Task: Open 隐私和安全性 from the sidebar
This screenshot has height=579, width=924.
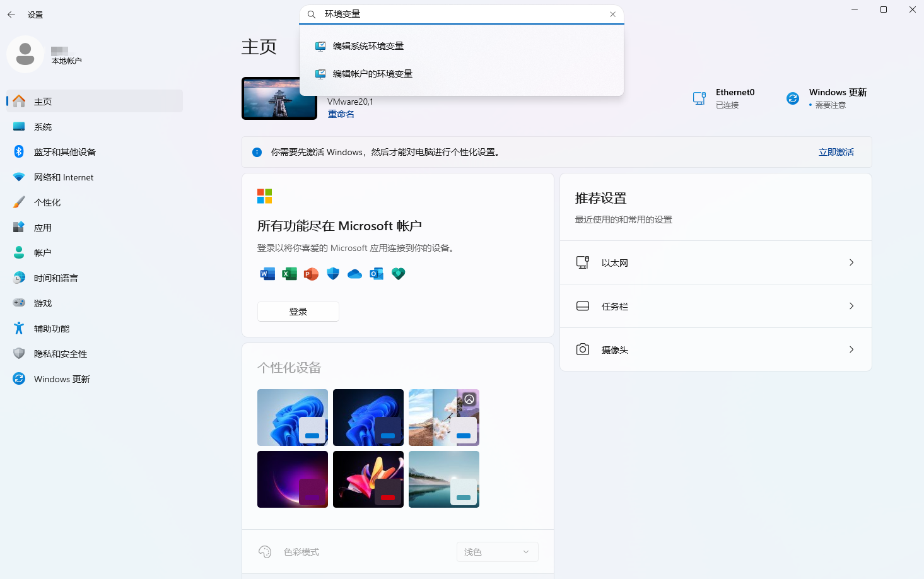Action: [x=60, y=354]
